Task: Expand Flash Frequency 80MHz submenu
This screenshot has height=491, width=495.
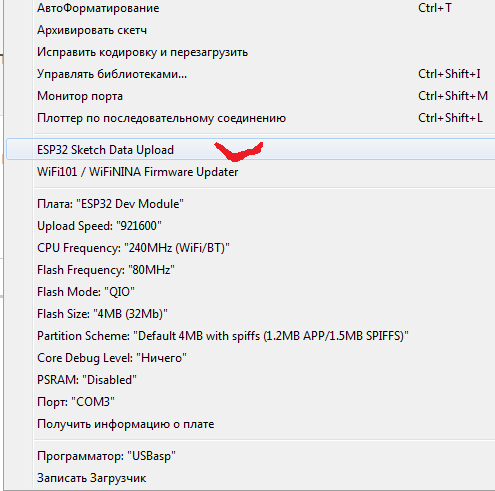Action: (x=251, y=270)
